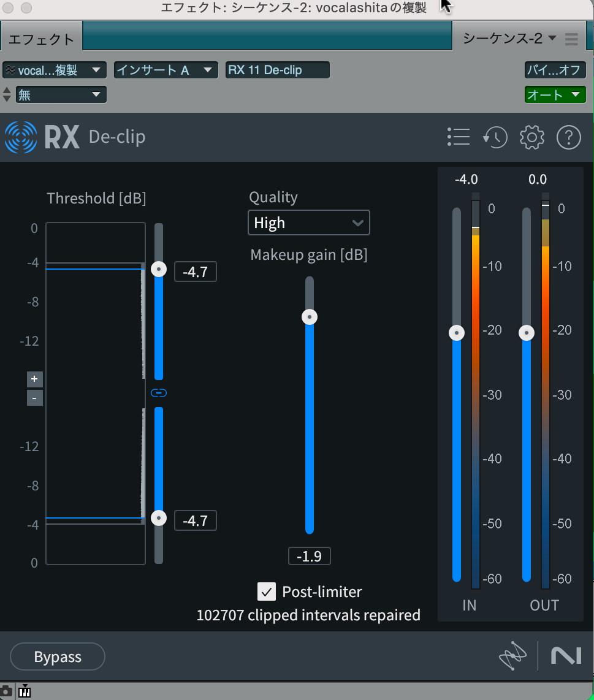Image resolution: width=594 pixels, height=700 pixels.
Task: Toggle the Post-limiter checkbox
Action: (267, 592)
